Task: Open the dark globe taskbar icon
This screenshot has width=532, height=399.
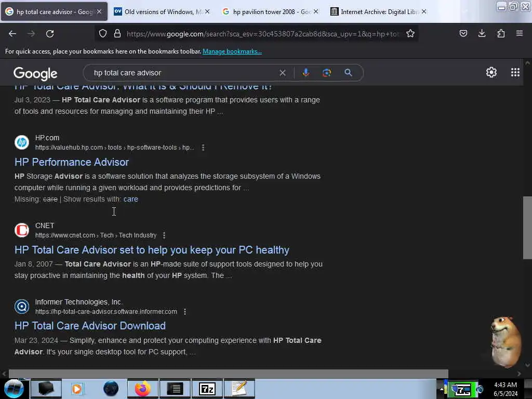Action: pos(111,389)
